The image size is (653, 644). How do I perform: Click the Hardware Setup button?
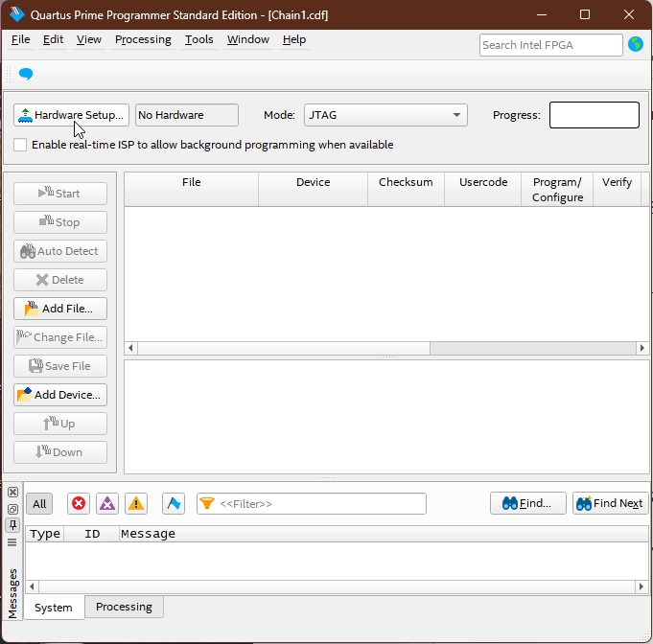point(71,115)
